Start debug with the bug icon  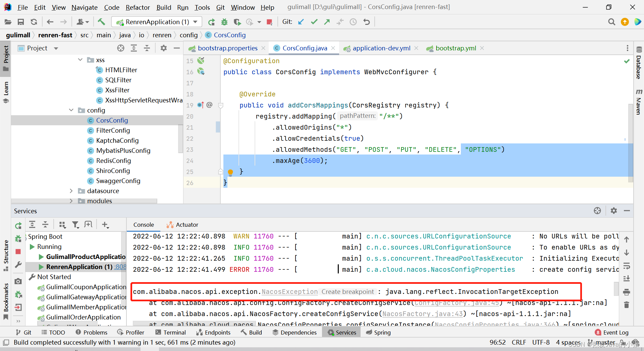point(224,22)
